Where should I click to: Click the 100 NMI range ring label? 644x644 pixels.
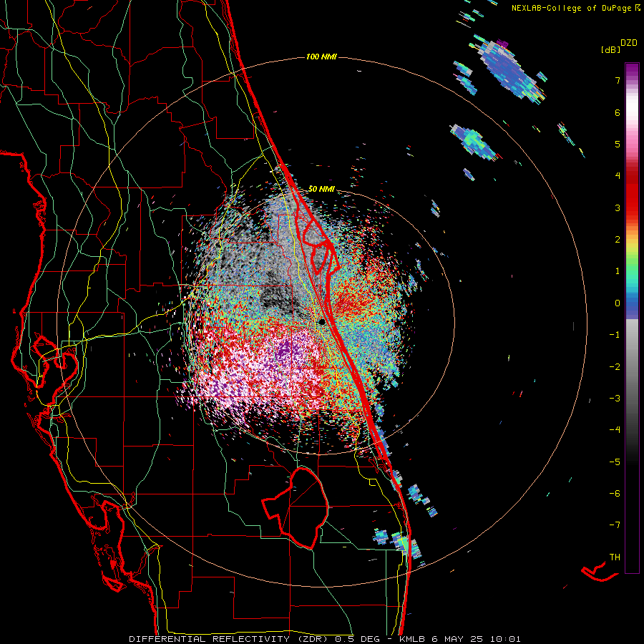point(321,57)
